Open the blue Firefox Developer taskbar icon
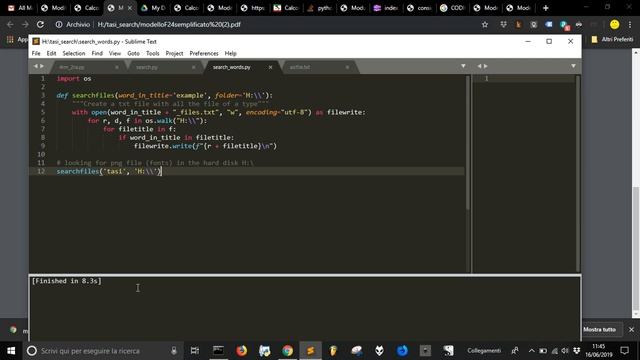Screen dimensions: 640x360 tap(402, 351)
